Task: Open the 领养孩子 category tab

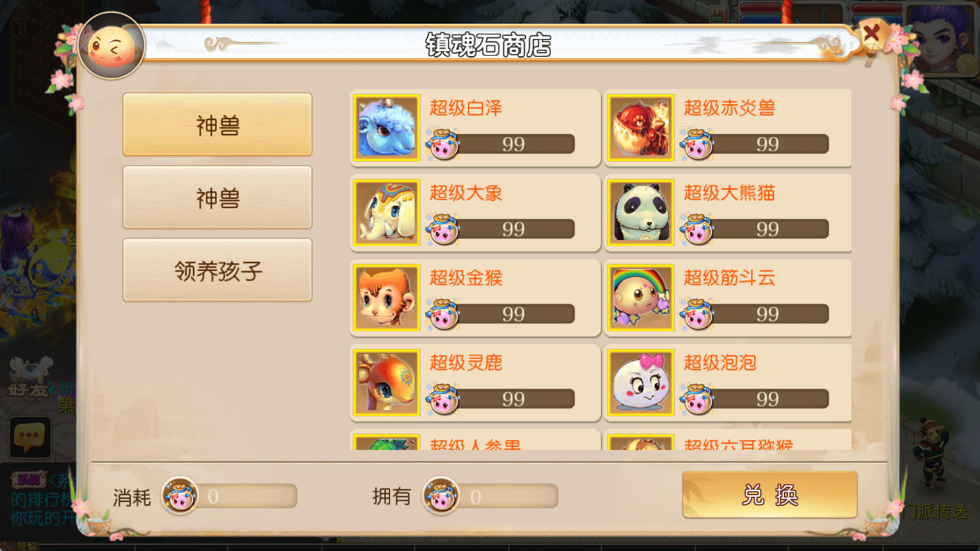Action: coord(217,270)
